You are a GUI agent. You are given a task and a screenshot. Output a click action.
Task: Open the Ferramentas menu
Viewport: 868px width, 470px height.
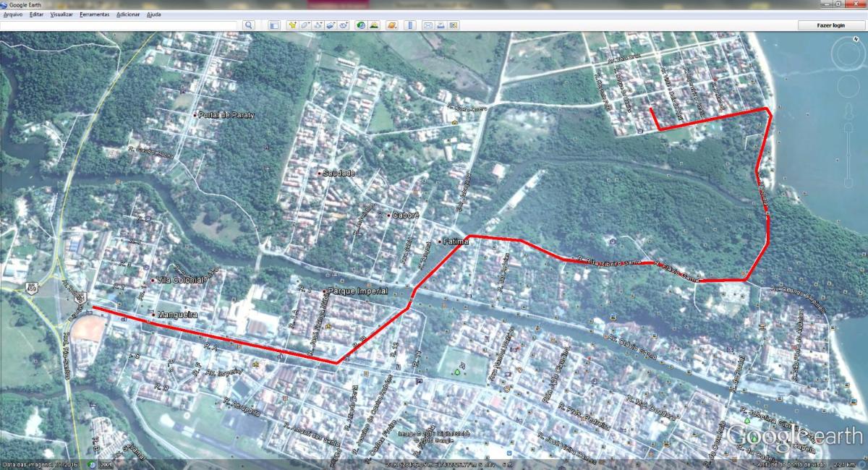click(x=95, y=14)
